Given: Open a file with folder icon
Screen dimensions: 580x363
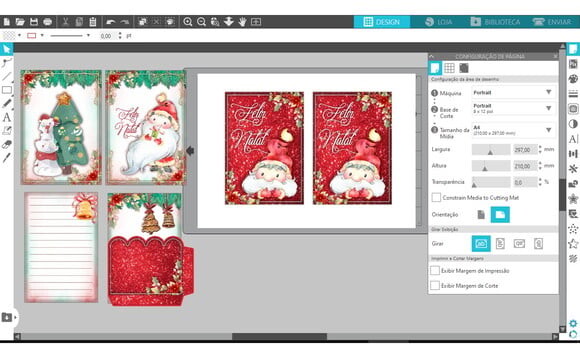Looking at the screenshot, I should (20, 22).
